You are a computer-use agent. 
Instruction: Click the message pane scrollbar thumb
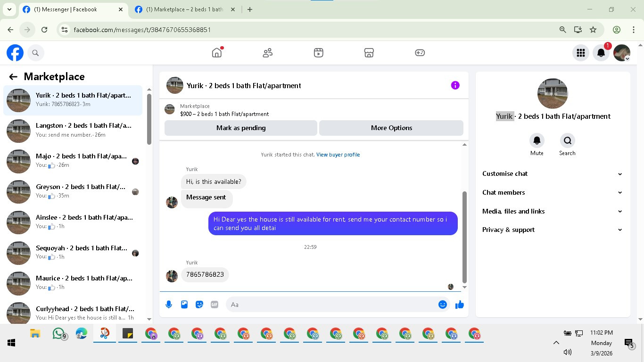tap(464, 237)
